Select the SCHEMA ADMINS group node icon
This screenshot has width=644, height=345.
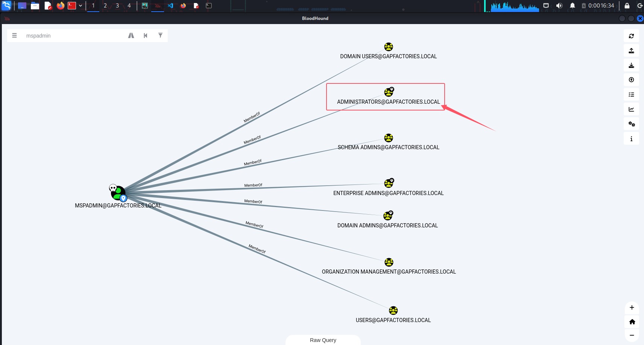click(x=389, y=138)
